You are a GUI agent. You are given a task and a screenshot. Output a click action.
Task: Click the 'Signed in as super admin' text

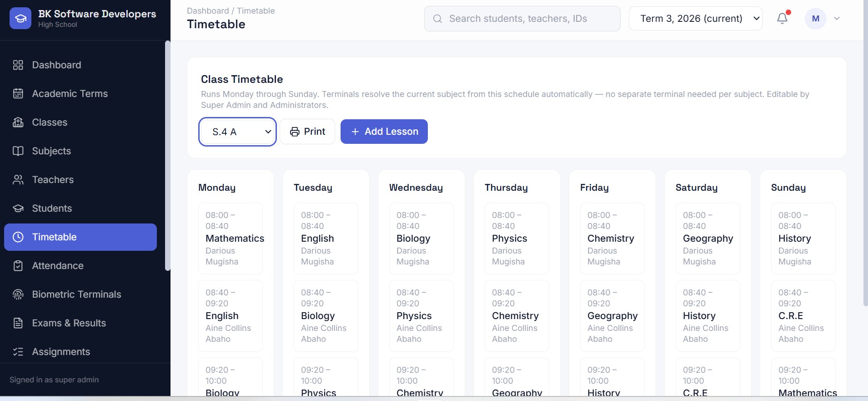[54, 380]
